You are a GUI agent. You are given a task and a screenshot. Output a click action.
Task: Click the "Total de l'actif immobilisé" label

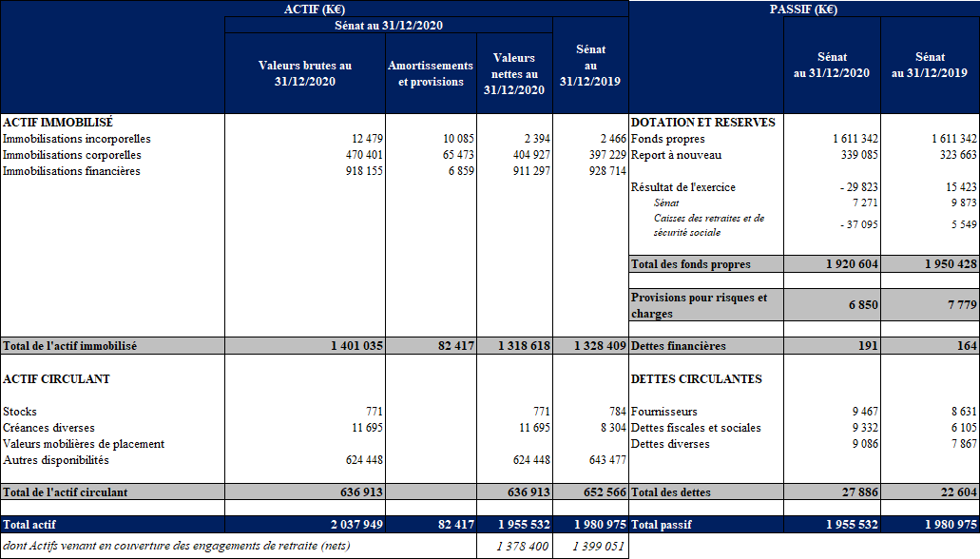pos(70,346)
